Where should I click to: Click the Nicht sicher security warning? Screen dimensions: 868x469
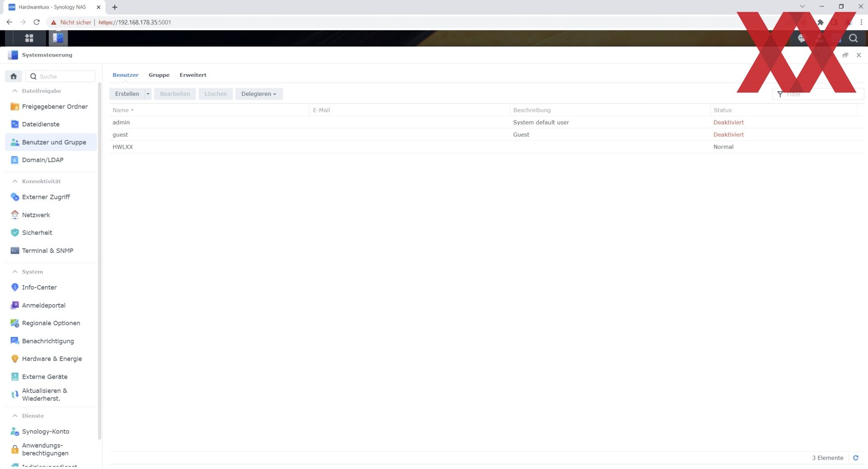pyautogui.click(x=71, y=22)
